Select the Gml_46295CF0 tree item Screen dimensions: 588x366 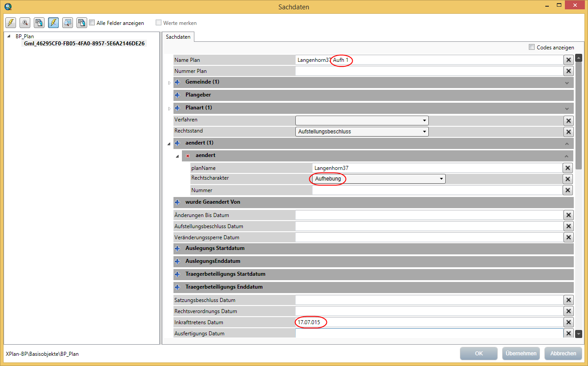click(x=84, y=44)
